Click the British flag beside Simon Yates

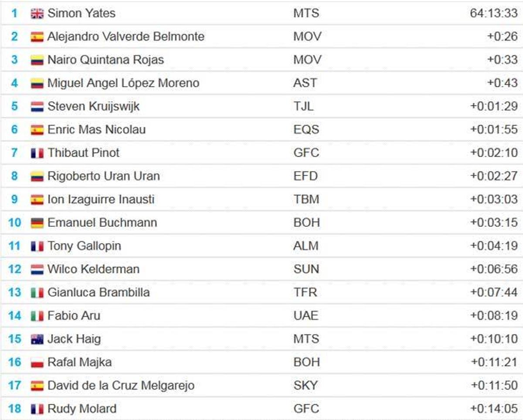37,14
